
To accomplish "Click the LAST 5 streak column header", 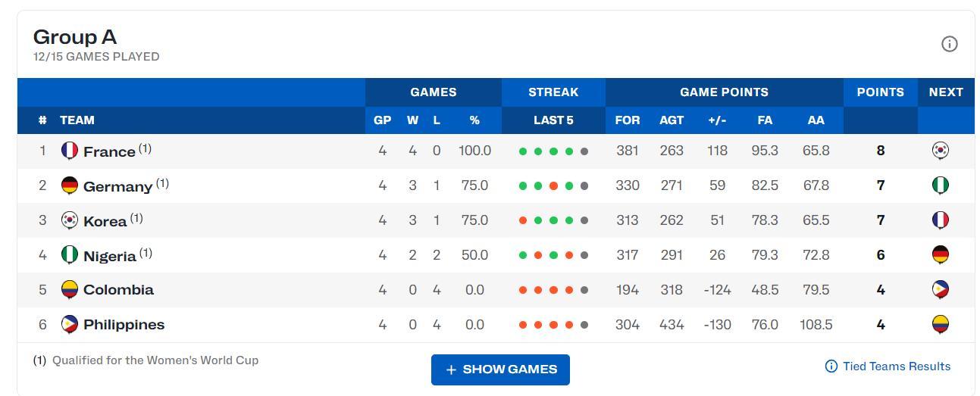I will 553,120.
